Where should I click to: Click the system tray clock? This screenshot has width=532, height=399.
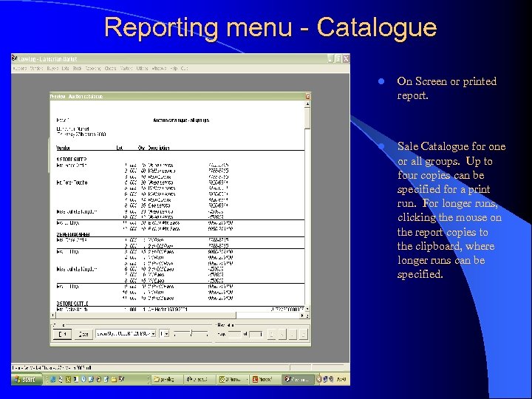(x=341, y=379)
